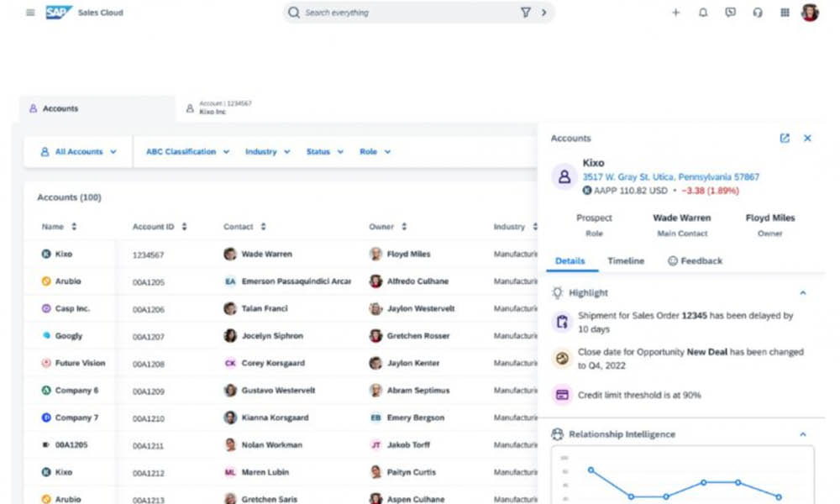This screenshot has width=840, height=504.
Task: Click Sales Order 12345 in highlight
Action: tap(695, 316)
